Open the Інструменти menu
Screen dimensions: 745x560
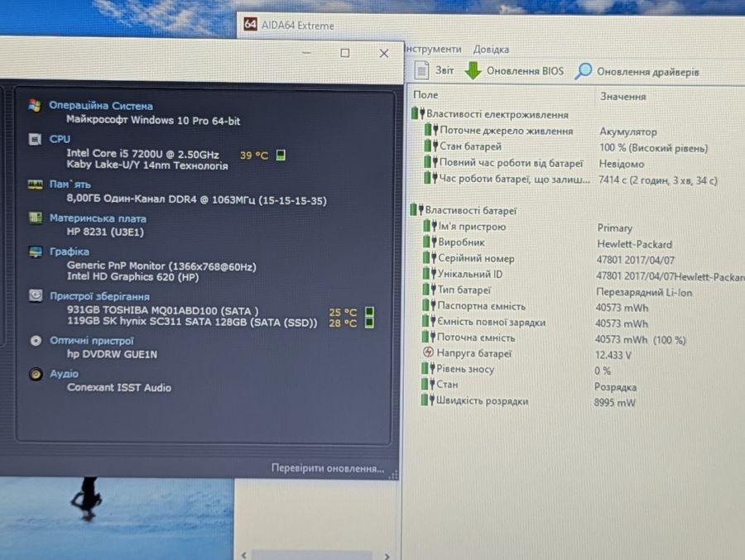433,49
